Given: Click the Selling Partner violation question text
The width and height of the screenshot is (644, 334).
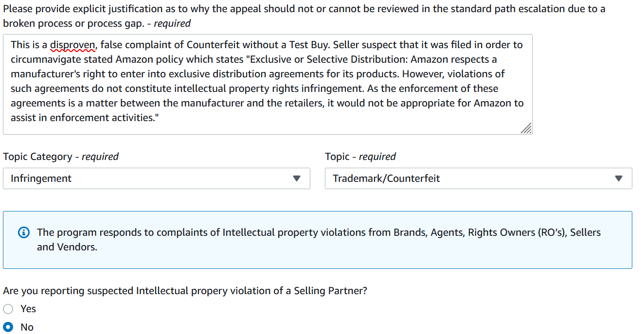Looking at the screenshot, I should click(x=185, y=291).
